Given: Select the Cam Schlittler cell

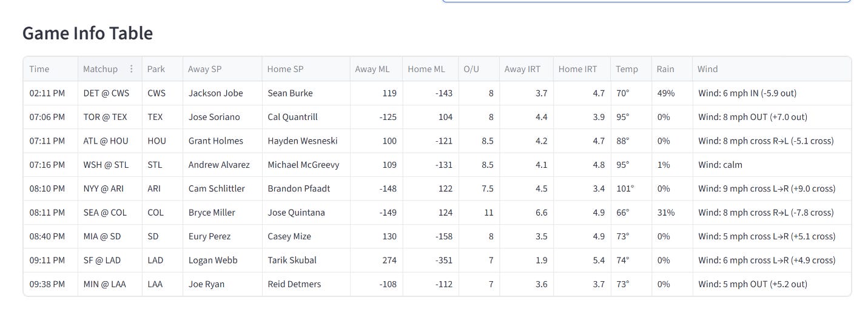Looking at the screenshot, I should [x=222, y=188].
